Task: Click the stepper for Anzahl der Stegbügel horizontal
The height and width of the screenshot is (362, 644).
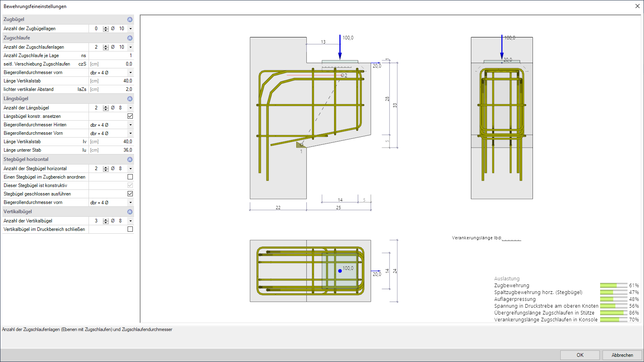Action: point(106,169)
